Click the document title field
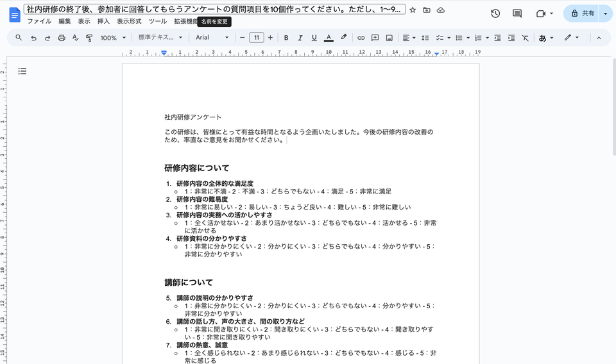This screenshot has height=364, width=616. 214,10
